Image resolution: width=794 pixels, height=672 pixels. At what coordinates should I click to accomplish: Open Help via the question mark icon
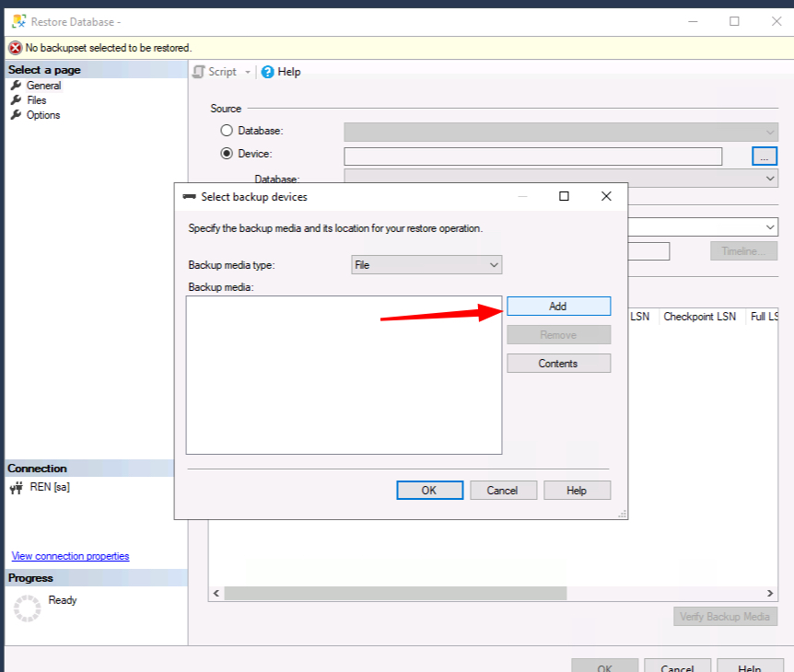(268, 72)
